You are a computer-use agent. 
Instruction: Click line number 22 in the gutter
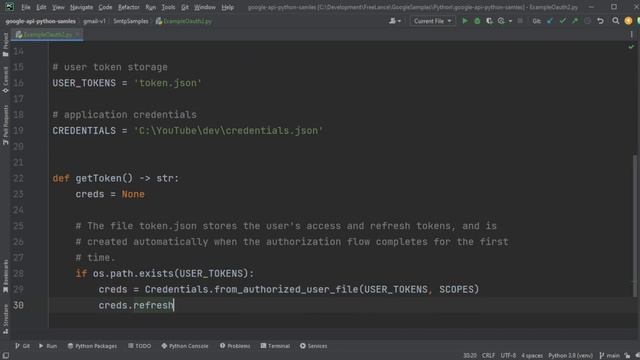[x=18, y=178]
